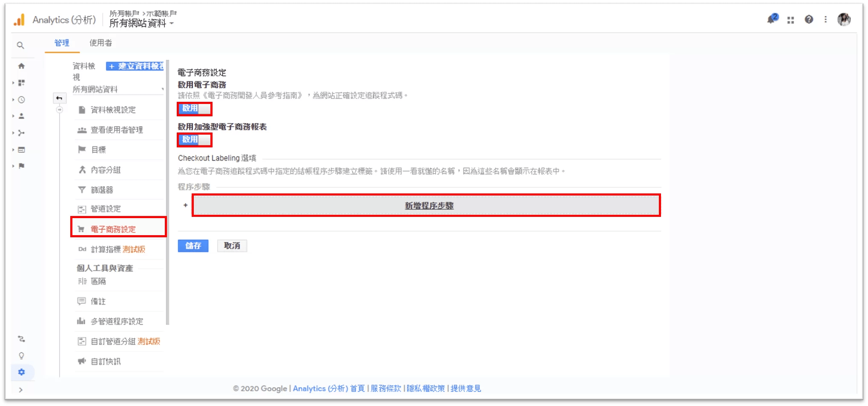The image size is (868, 406).
Task: Open Attribution icon near sidebar bottom
Action: pyautogui.click(x=21, y=339)
